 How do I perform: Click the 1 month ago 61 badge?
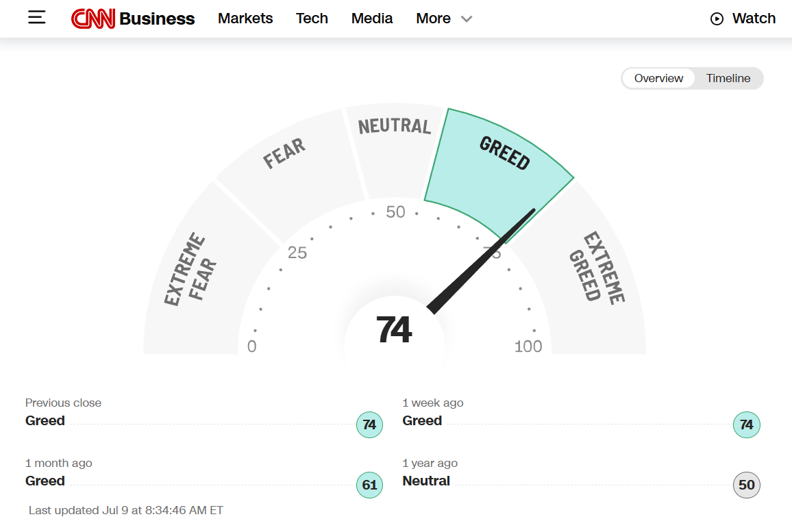pos(370,485)
